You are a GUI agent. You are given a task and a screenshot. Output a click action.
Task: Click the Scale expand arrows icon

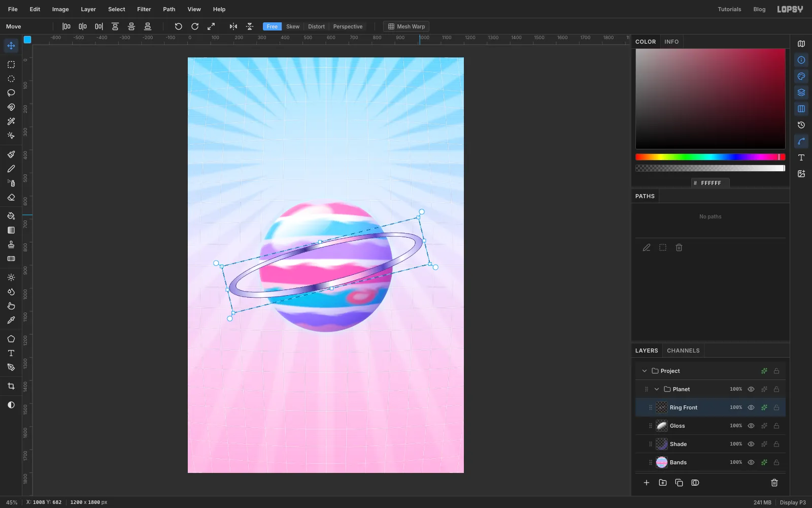pyautogui.click(x=211, y=26)
